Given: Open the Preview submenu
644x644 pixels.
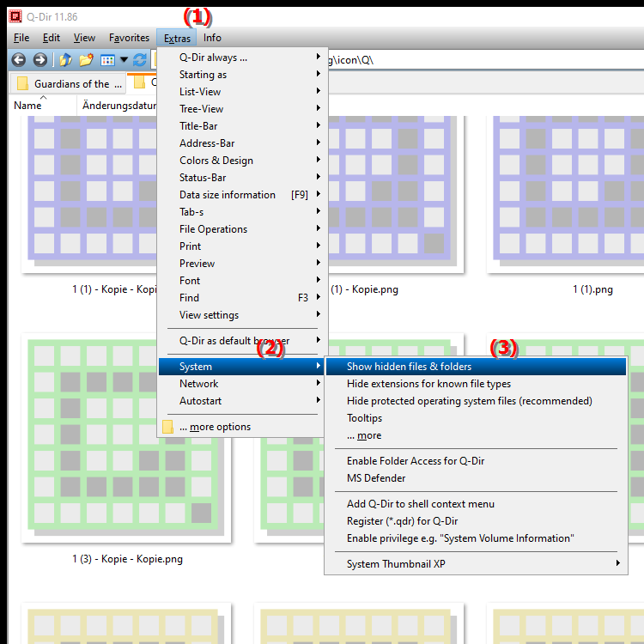Looking at the screenshot, I should click(x=242, y=264).
